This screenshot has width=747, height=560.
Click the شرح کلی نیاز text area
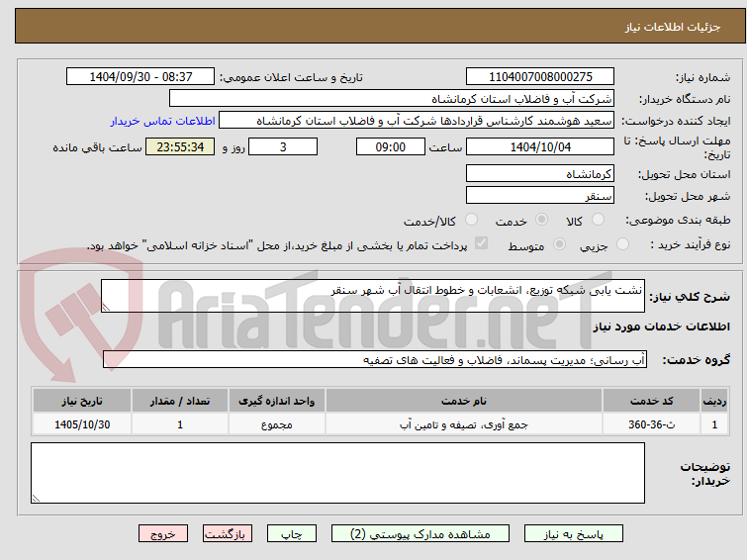pyautogui.click(x=373, y=296)
